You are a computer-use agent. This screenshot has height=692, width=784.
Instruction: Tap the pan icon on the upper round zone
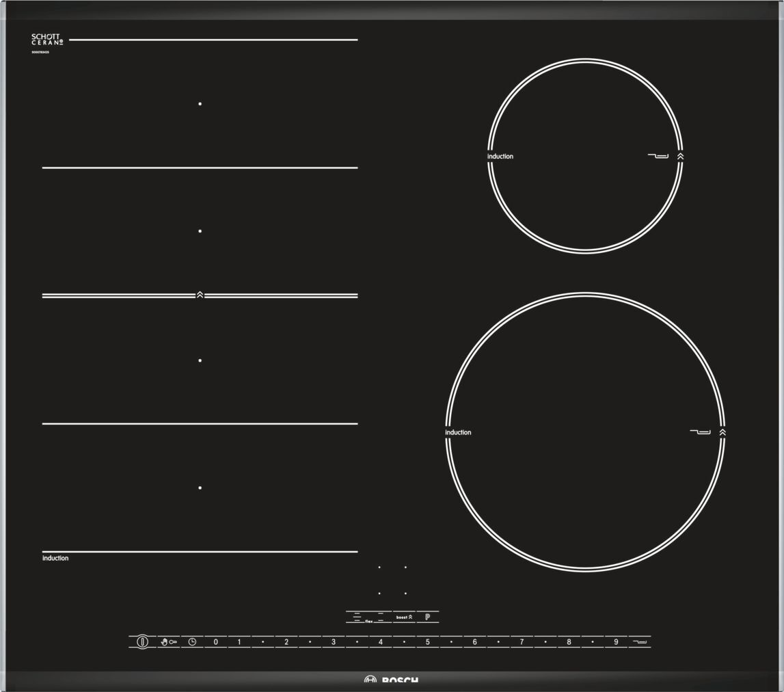pyautogui.click(x=658, y=157)
